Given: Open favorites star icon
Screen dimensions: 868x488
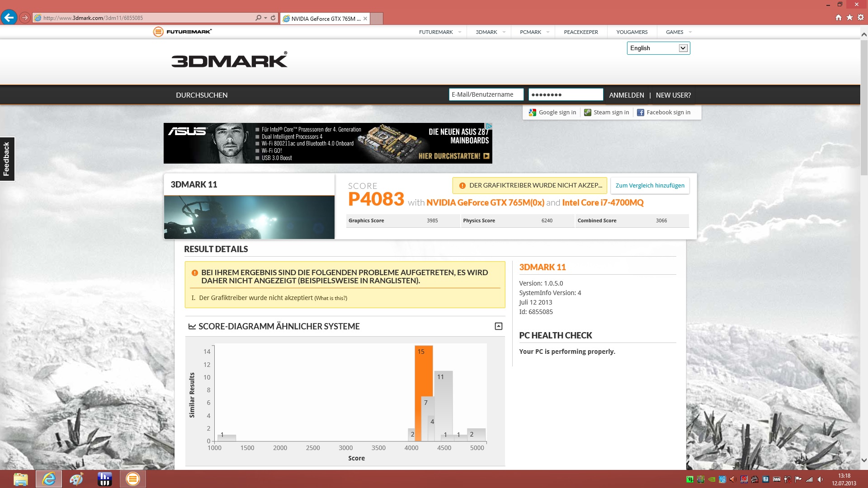Looking at the screenshot, I should pyautogui.click(x=849, y=18).
